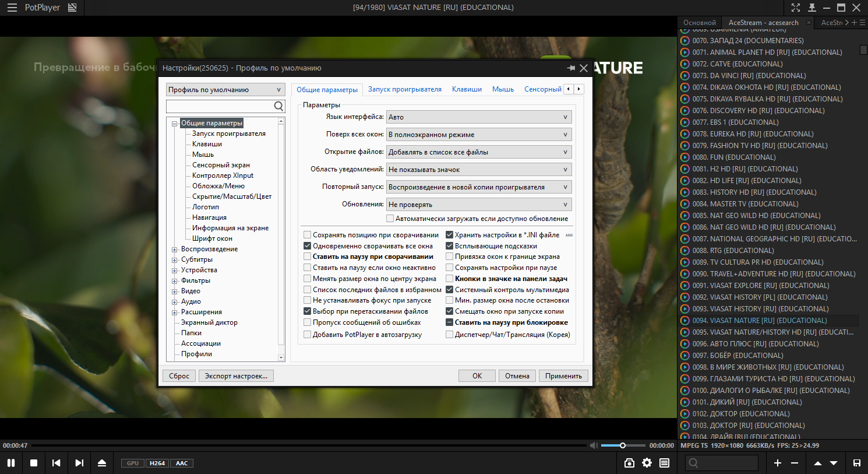Screen dimensions: 868x474
Task: Click the 'Применить' button
Action: coord(563,376)
